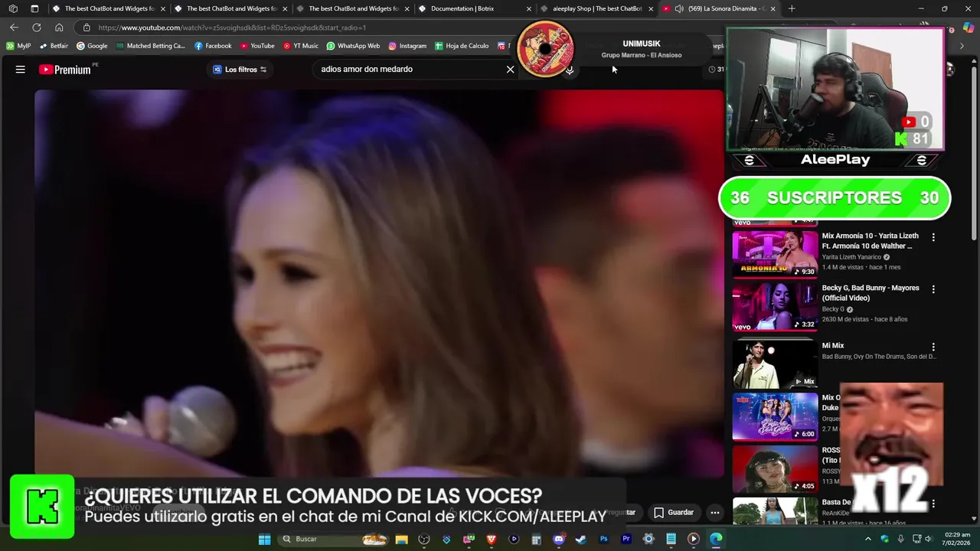Open the YouTube bookmark
This screenshot has height=551, width=980.
[x=257, y=46]
